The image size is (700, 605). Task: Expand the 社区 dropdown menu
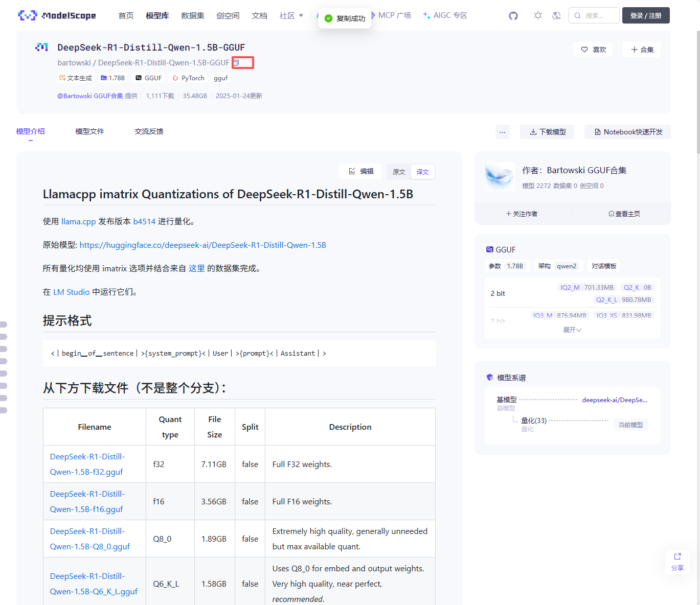point(291,16)
